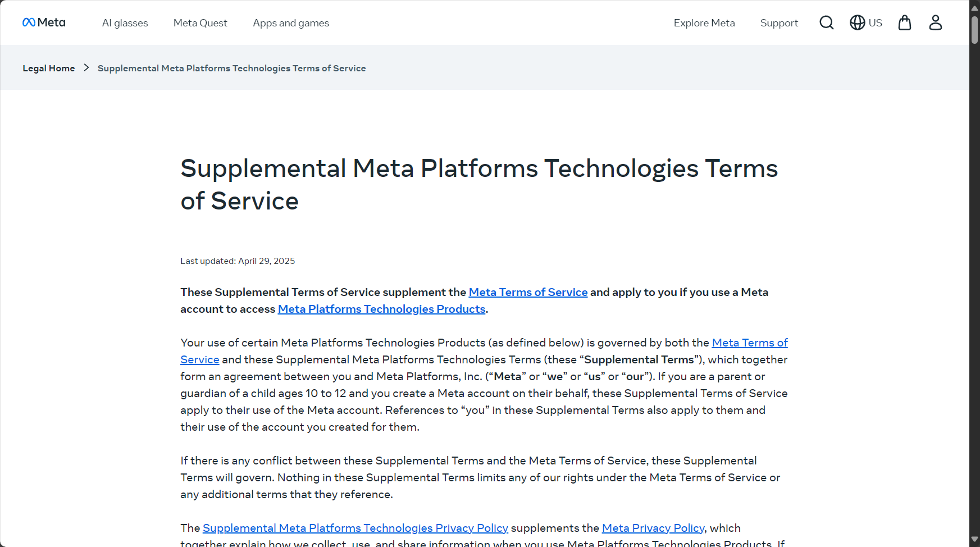Open the user account profile icon
The height and width of the screenshot is (547, 980).
pyautogui.click(x=935, y=22)
